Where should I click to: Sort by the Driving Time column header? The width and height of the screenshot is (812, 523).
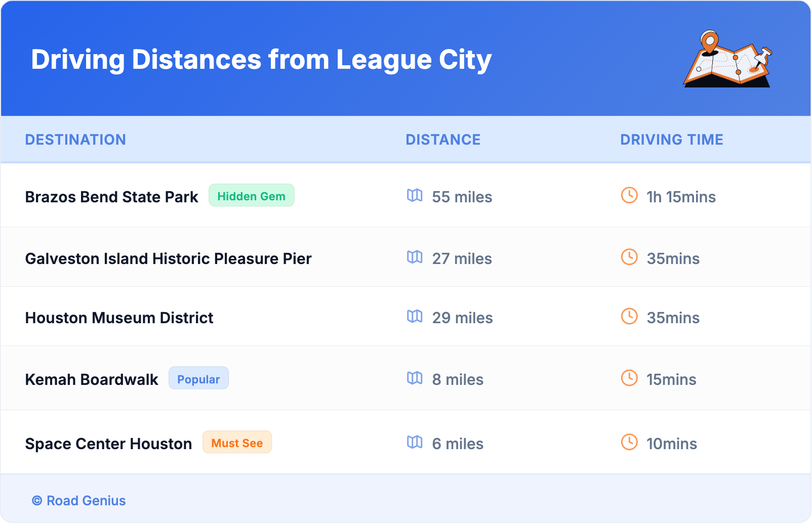click(672, 140)
